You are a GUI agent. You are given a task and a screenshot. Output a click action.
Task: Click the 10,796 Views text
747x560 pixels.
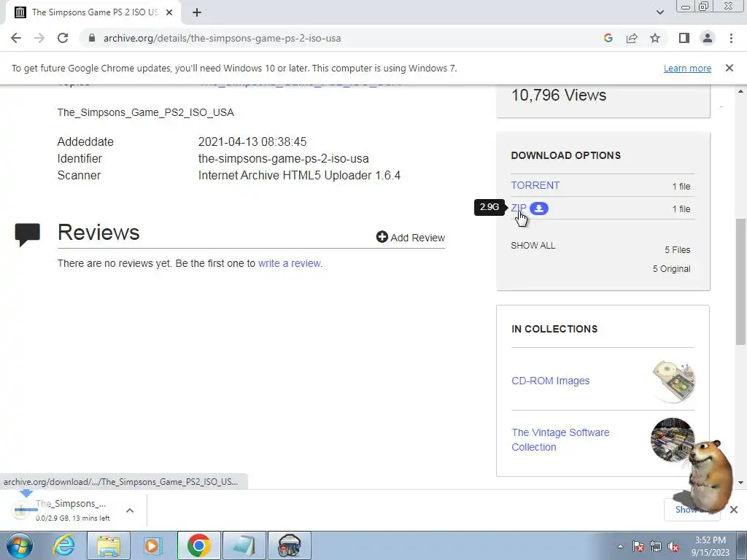(x=559, y=96)
